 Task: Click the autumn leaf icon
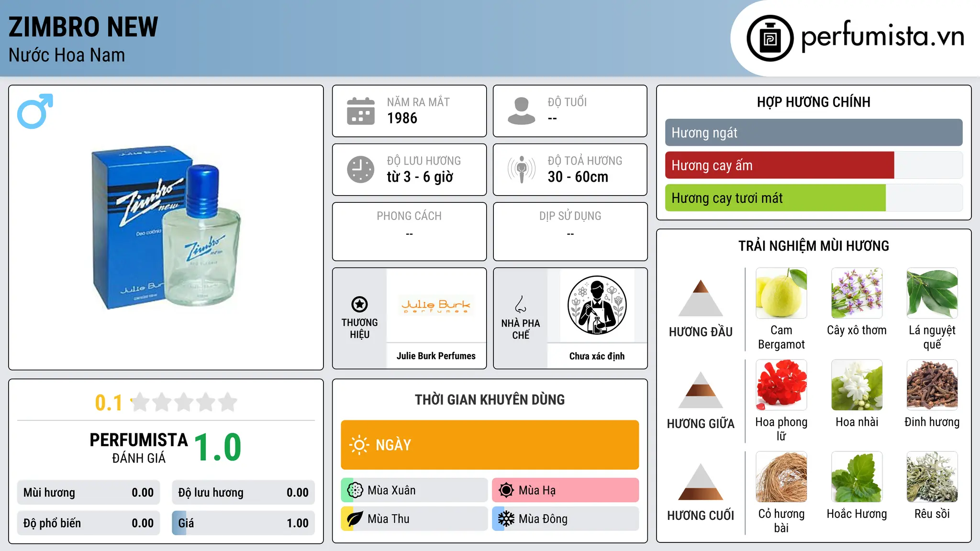(x=355, y=519)
